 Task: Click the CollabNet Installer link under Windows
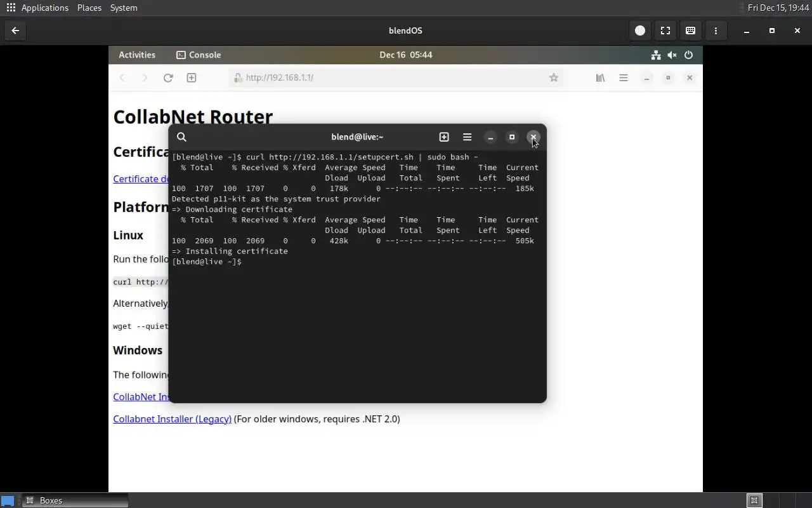point(141,397)
